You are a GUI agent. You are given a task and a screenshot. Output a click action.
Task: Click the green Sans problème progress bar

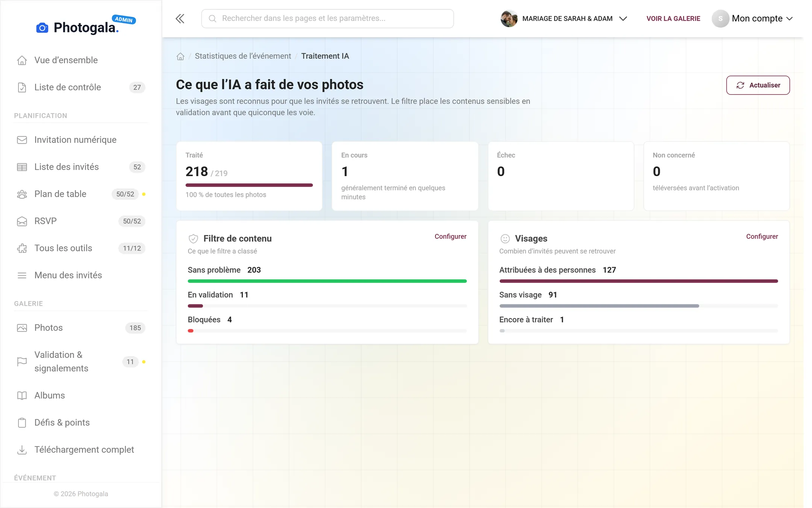pos(327,281)
